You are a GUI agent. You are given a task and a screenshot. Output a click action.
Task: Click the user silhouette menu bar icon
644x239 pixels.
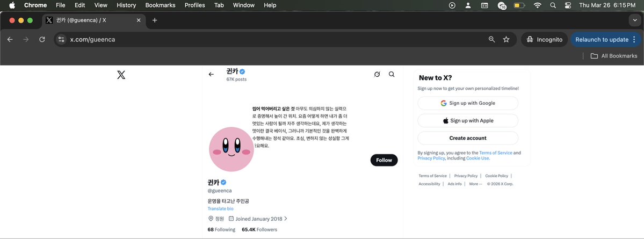point(468,5)
